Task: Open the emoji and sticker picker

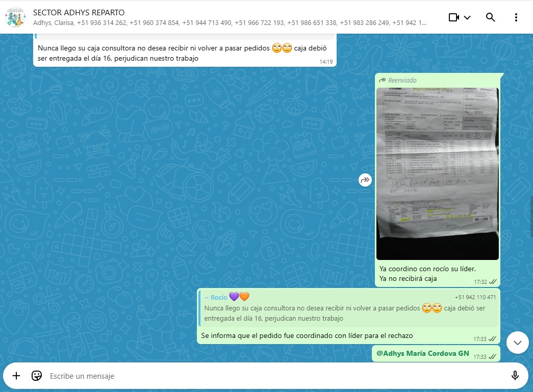Action: tap(37, 376)
